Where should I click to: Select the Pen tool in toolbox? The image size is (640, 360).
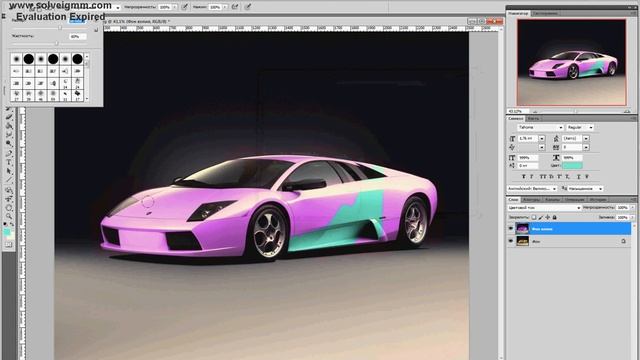tap(9, 153)
